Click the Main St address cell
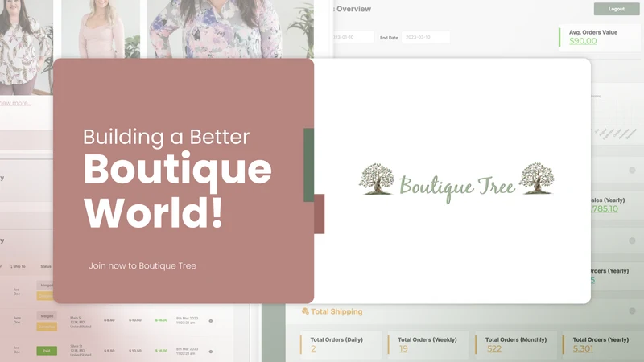This screenshot has height=362, width=644. 80,322
